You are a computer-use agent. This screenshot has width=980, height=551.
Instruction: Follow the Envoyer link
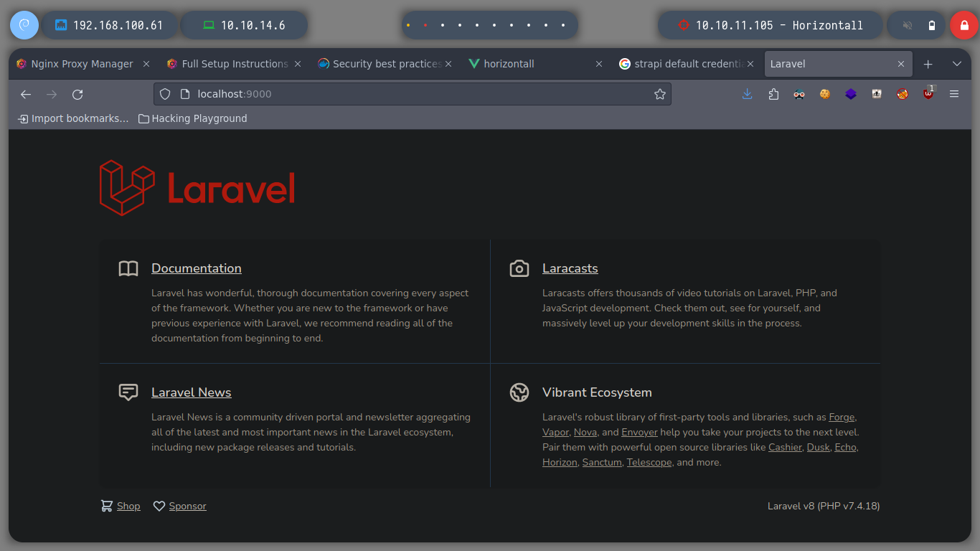pos(639,432)
